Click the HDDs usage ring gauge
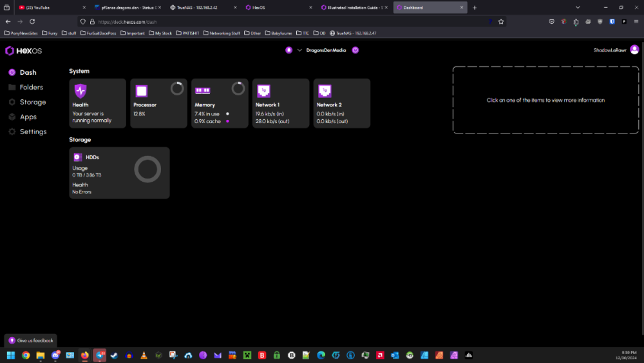This screenshot has width=644, height=363. coord(147,169)
